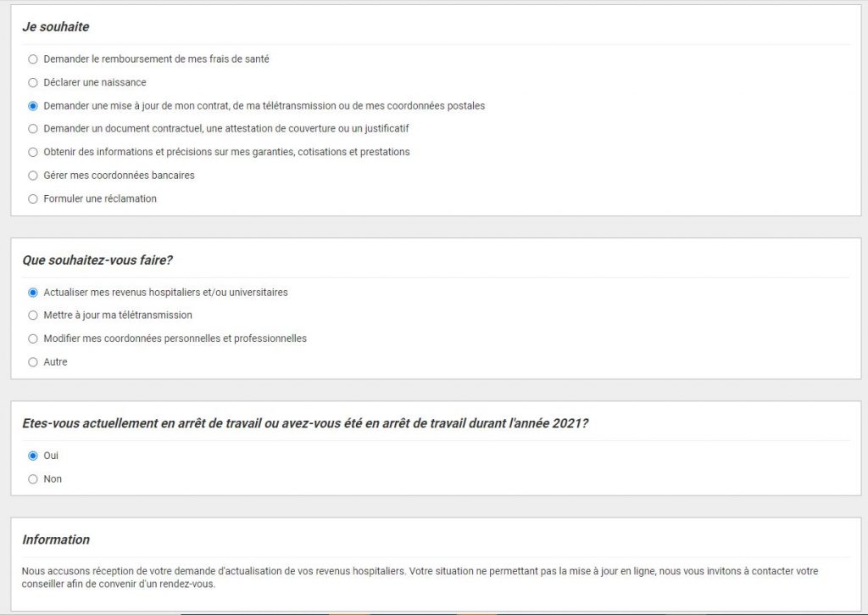Choose 'Mettre à jour ma télétransmission'
Image resolution: width=868 pixels, height=615 pixels.
33,316
